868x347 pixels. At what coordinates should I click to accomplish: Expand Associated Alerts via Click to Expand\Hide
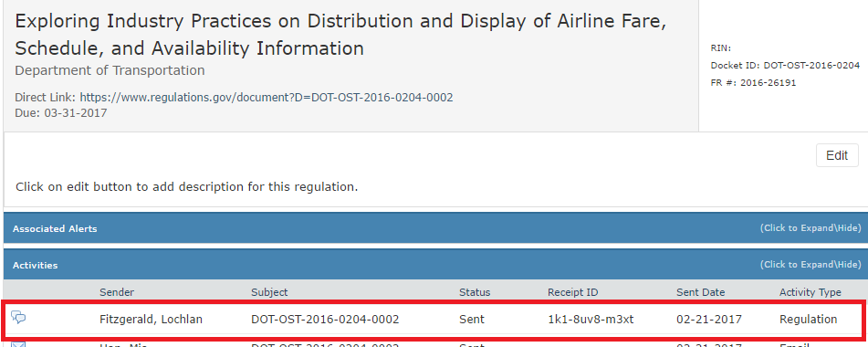(x=810, y=228)
